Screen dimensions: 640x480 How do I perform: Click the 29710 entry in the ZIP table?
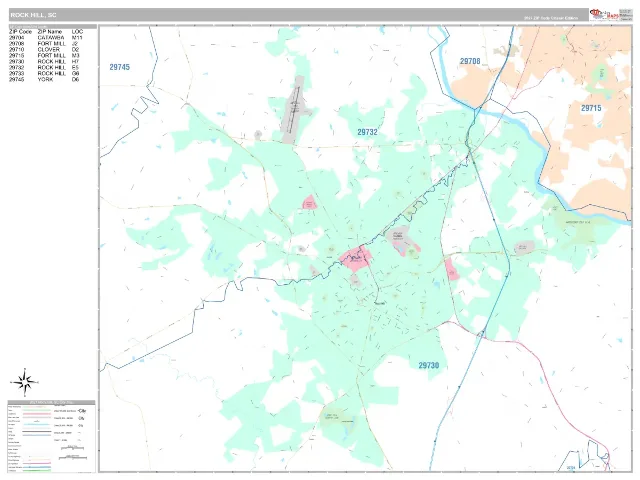click(x=16, y=49)
